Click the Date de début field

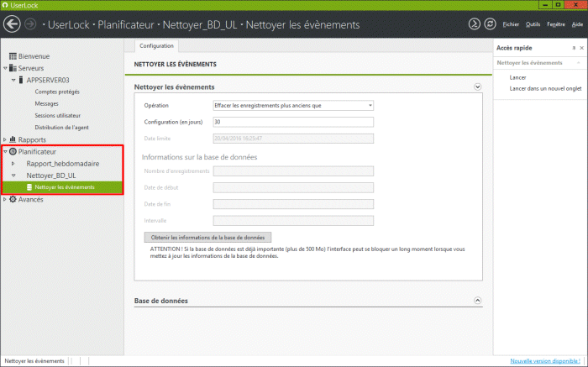(293, 187)
